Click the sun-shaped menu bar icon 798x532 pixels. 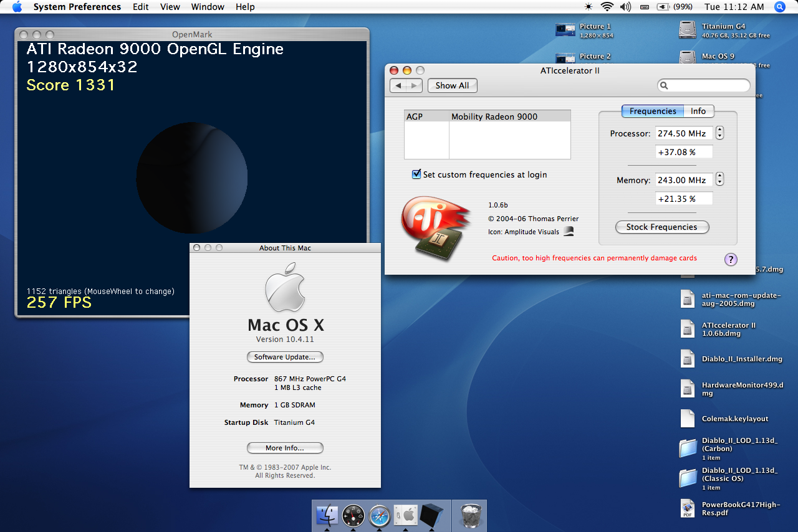(589, 7)
